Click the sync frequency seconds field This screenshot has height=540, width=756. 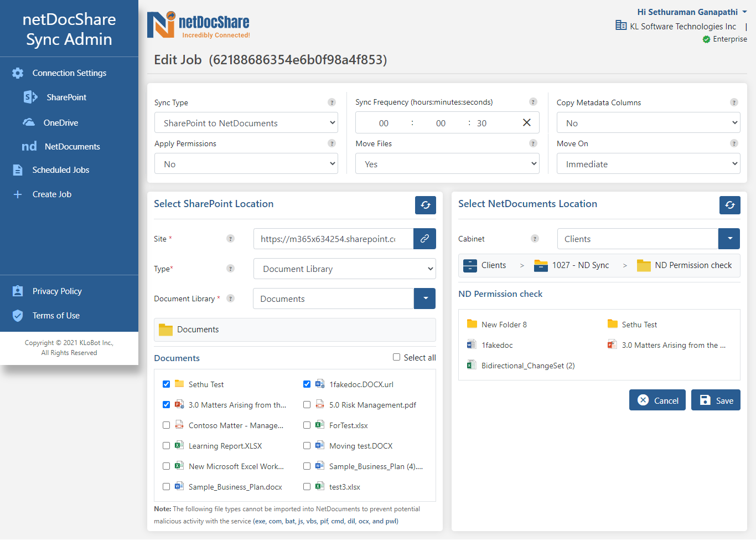pyautogui.click(x=482, y=123)
